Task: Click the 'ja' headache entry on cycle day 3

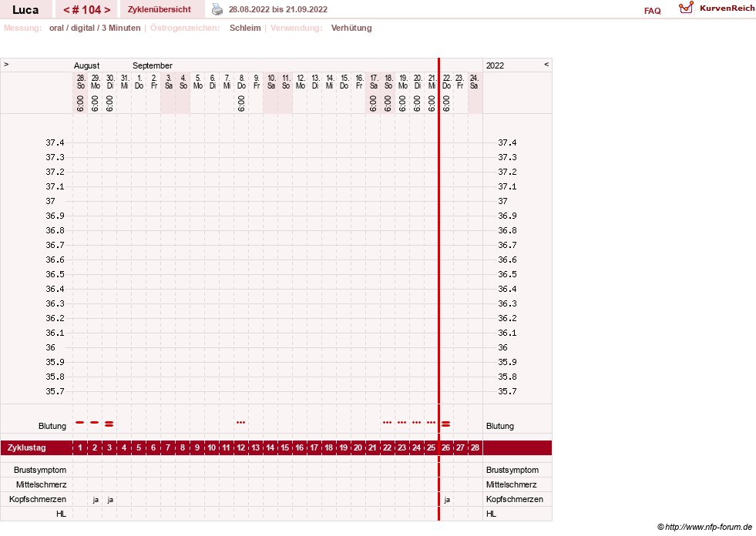Action: coord(110,500)
